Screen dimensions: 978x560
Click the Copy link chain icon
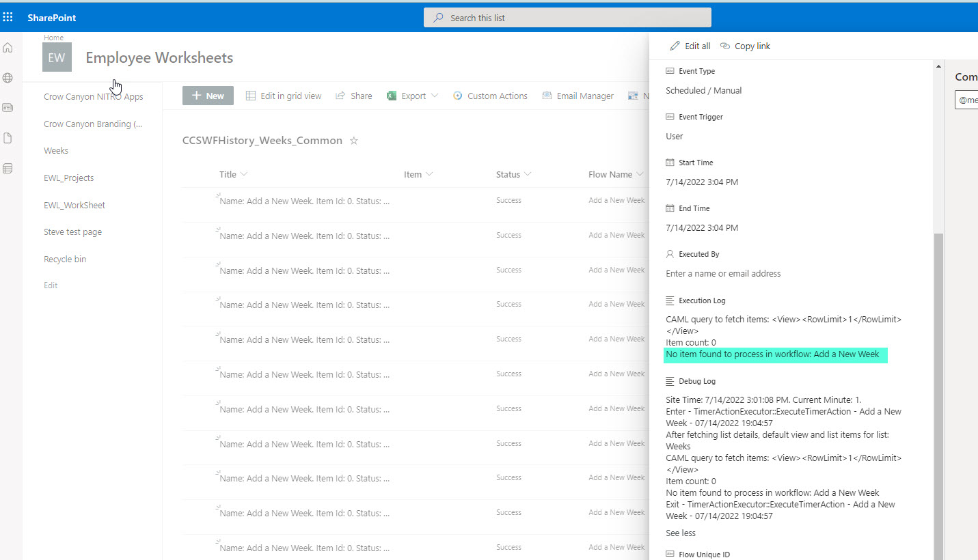[x=725, y=46]
